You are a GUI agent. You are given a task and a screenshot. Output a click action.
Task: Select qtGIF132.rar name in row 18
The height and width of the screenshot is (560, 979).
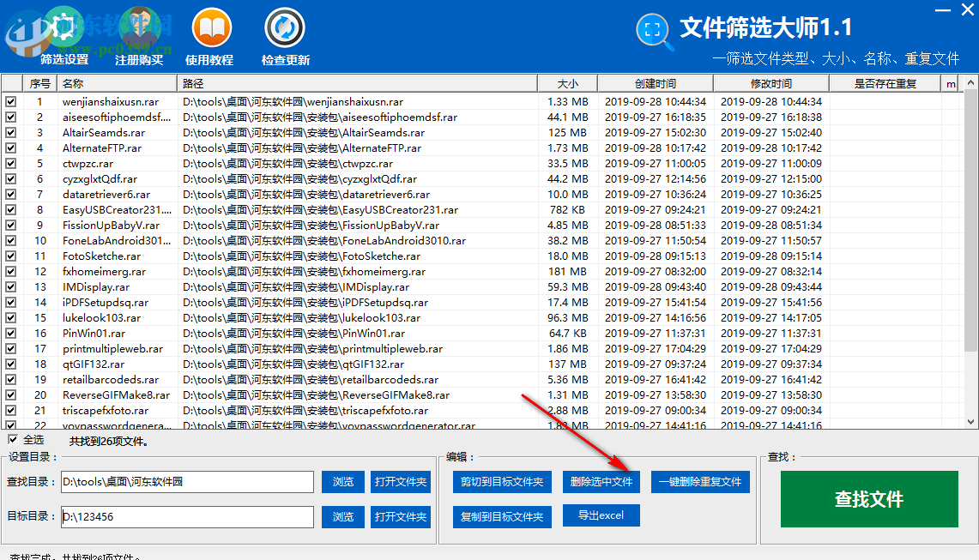pos(94,364)
